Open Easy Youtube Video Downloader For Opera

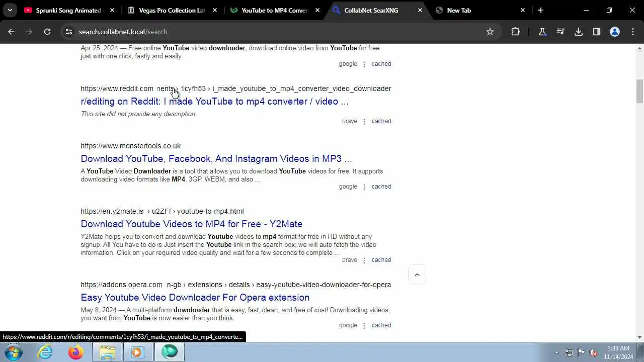(x=195, y=297)
